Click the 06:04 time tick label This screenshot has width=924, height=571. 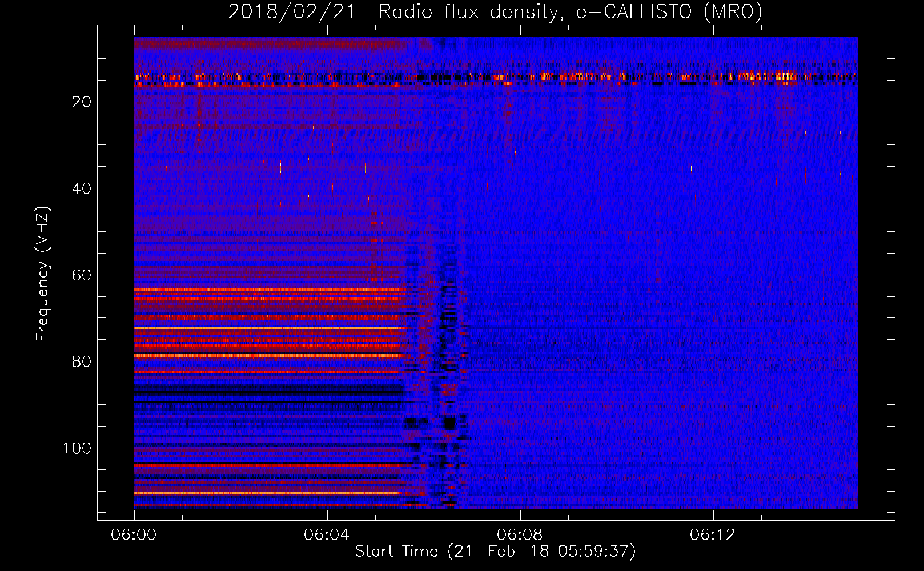pyautogui.click(x=327, y=535)
